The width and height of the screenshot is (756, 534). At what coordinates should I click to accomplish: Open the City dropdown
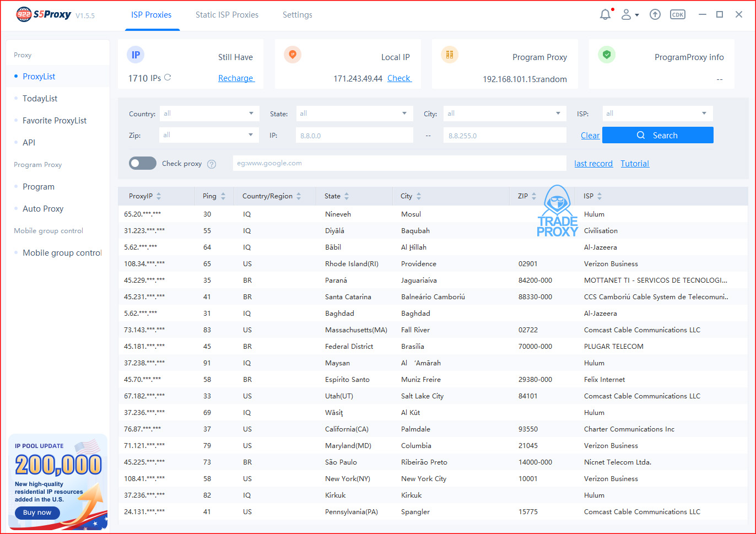[505, 114]
